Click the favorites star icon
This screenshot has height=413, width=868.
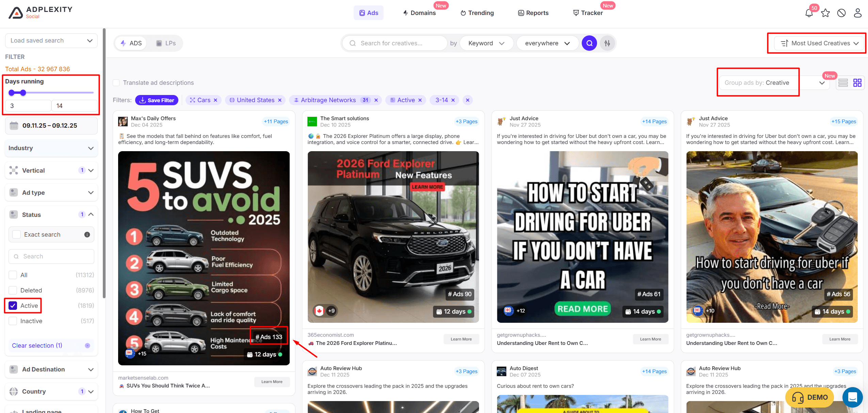tap(825, 13)
